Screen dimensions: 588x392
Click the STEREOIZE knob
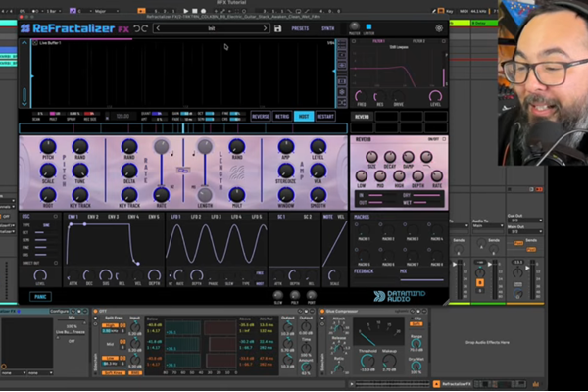click(286, 171)
